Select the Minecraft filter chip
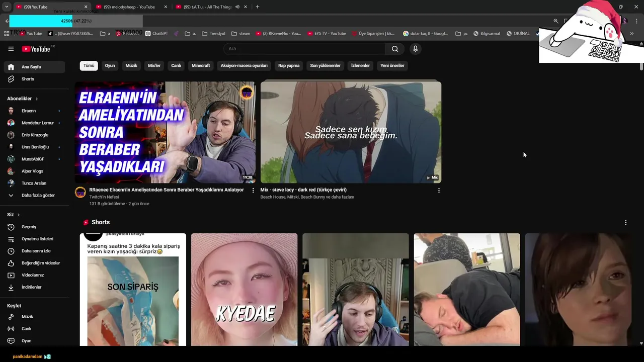The height and width of the screenshot is (362, 644). tap(201, 65)
